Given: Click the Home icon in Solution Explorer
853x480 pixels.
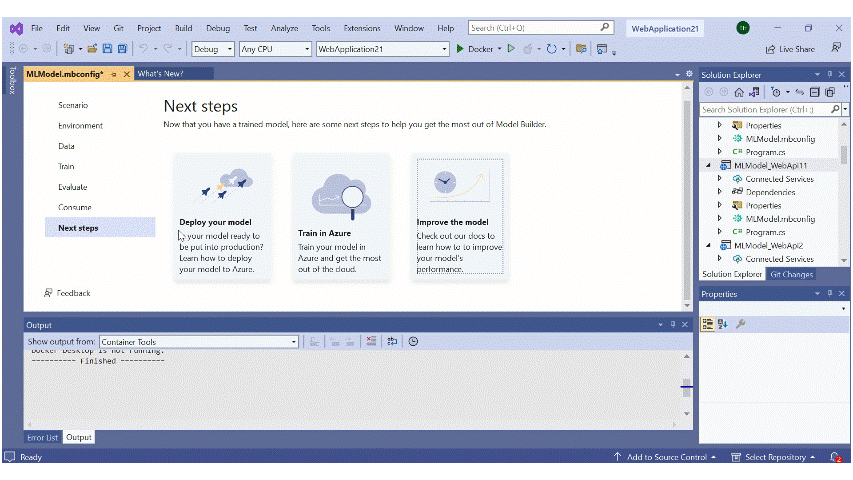Looking at the screenshot, I should click(x=739, y=92).
